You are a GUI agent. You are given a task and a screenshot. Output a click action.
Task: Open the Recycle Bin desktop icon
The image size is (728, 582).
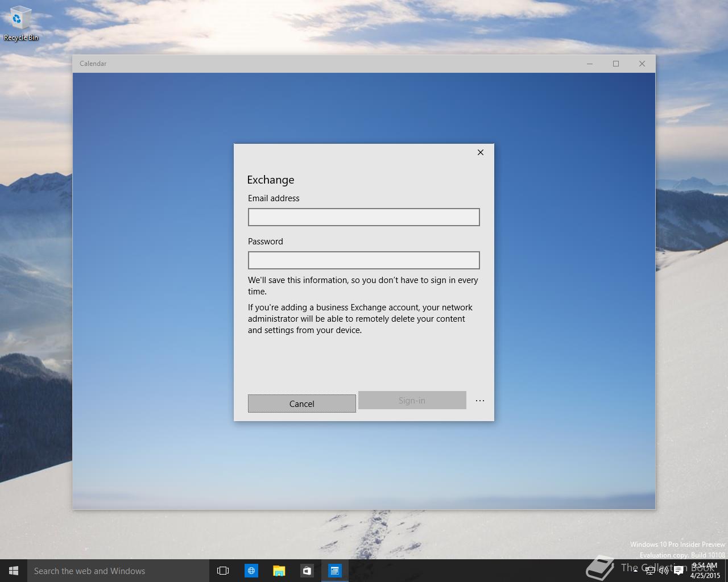pyautogui.click(x=21, y=24)
